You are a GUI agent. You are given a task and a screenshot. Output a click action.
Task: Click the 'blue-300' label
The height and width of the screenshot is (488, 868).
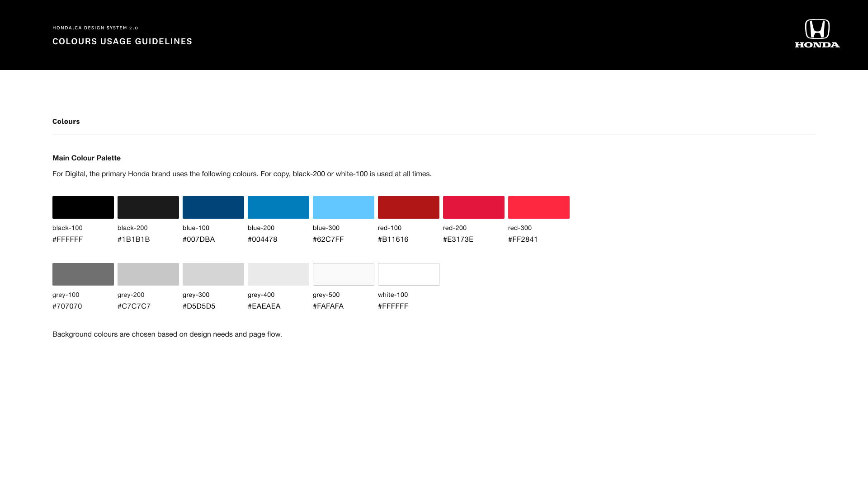coord(326,228)
